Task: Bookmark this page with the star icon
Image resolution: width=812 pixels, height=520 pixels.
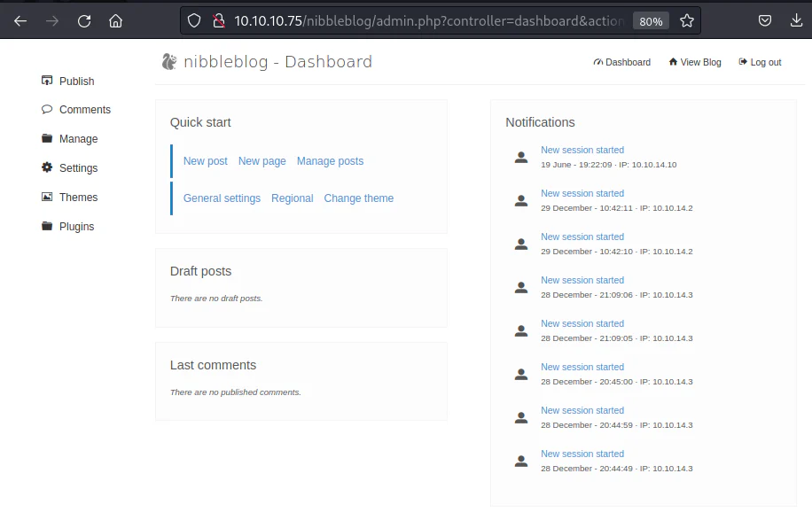Action: point(687,21)
